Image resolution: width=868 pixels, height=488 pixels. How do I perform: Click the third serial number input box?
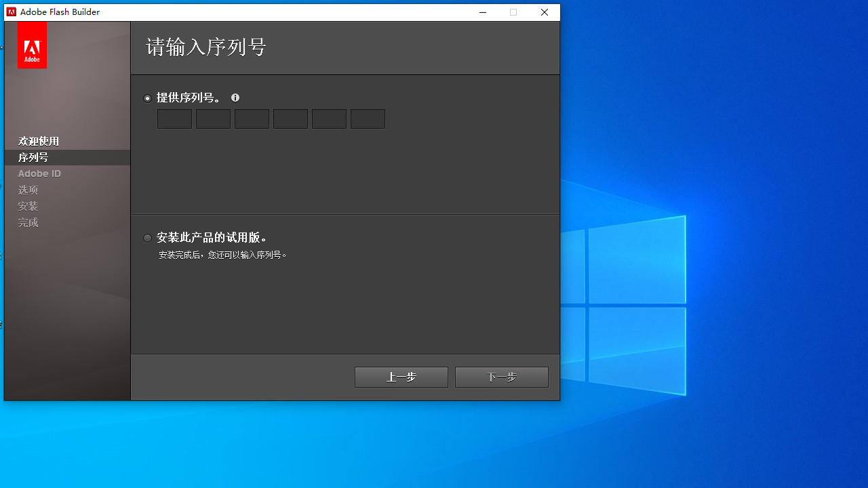[x=252, y=119]
